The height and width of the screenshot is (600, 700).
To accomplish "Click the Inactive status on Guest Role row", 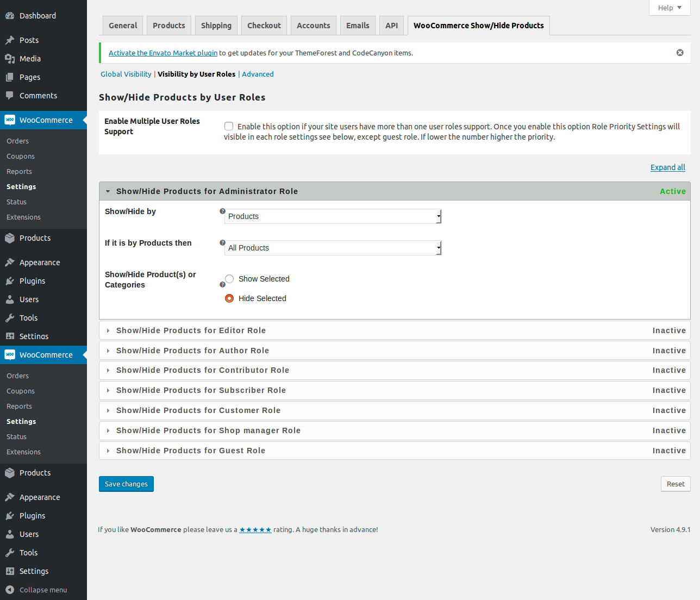I will click(669, 451).
